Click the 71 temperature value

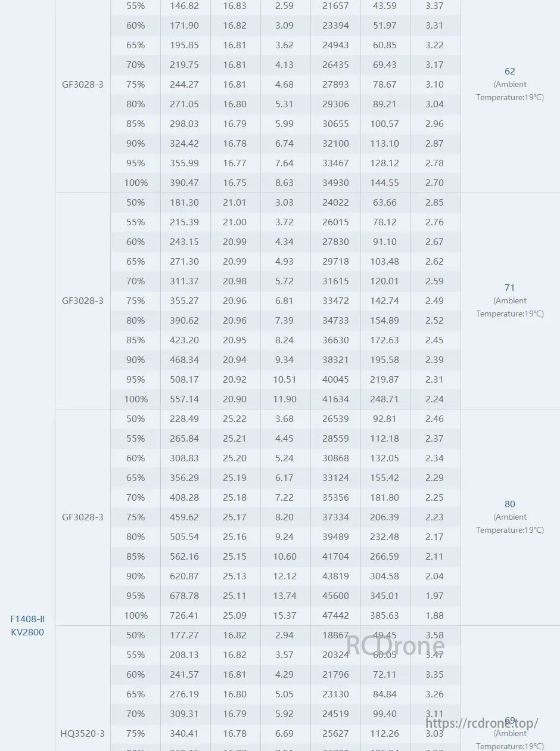pyautogui.click(x=509, y=287)
